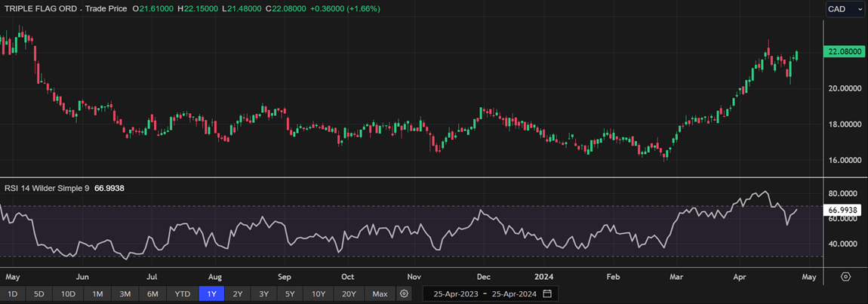Click the RSI 14 Wilder Simple 9 legend
Viewport: 868px width, 304px height.
[x=47, y=189]
